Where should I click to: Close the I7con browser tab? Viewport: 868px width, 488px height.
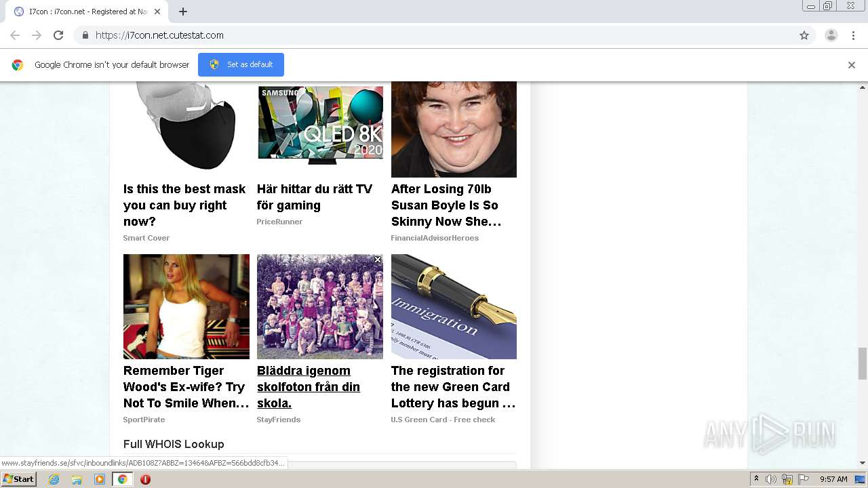pyautogui.click(x=157, y=12)
